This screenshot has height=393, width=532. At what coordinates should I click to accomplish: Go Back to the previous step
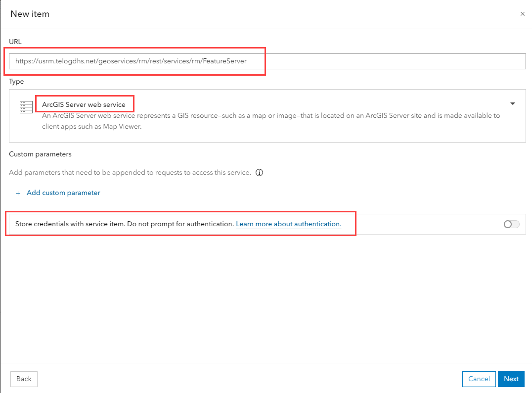point(24,379)
